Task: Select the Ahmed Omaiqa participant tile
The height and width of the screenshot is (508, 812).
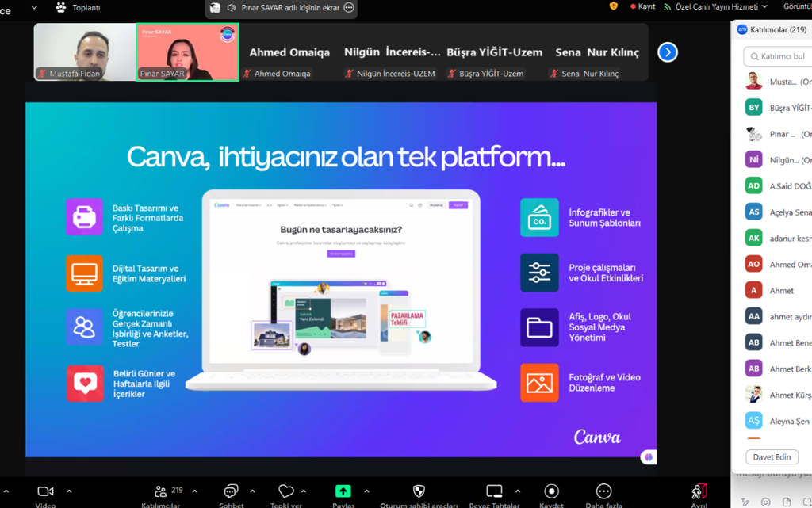Action: point(289,52)
